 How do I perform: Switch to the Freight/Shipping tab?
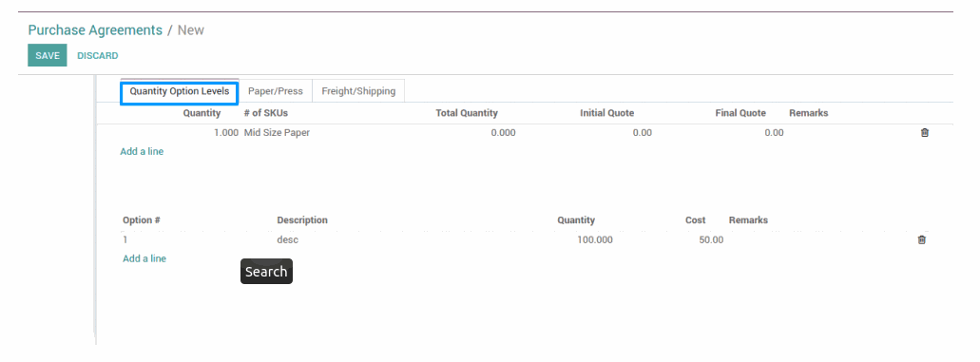[358, 91]
